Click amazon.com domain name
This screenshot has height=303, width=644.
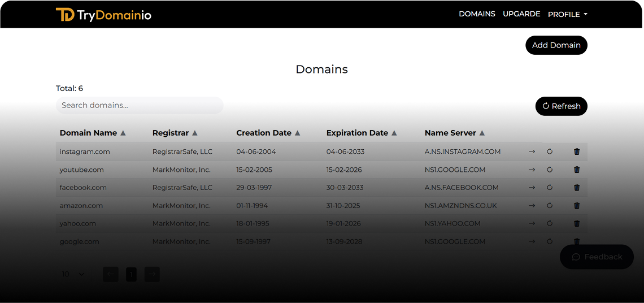81,206
